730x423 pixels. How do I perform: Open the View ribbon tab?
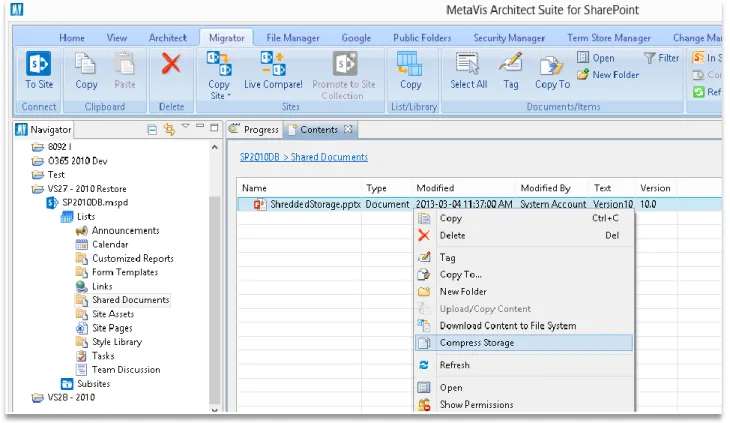tap(116, 38)
